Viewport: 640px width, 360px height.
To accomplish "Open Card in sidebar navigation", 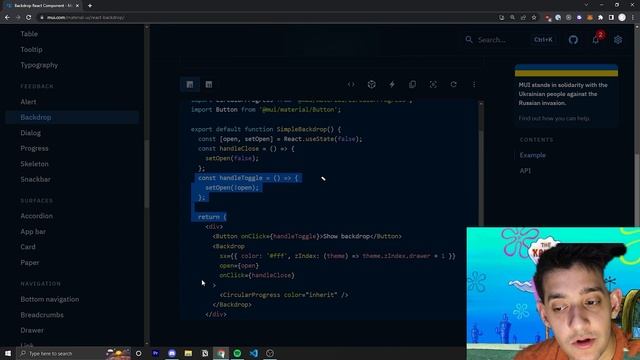I will (x=28, y=247).
